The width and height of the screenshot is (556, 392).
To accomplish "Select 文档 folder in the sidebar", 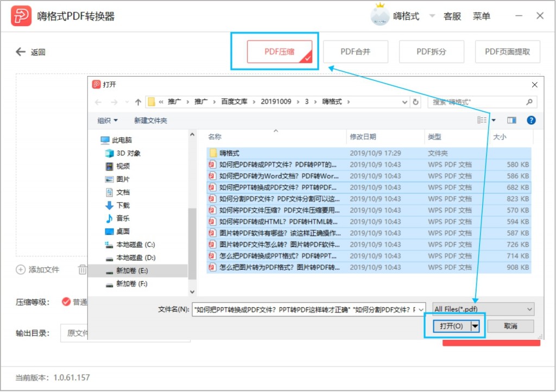I will [118, 192].
